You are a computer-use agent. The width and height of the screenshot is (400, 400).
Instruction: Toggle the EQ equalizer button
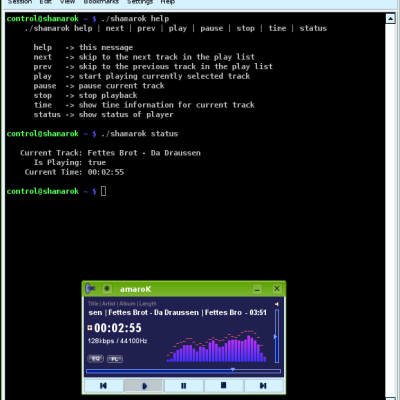click(x=96, y=359)
